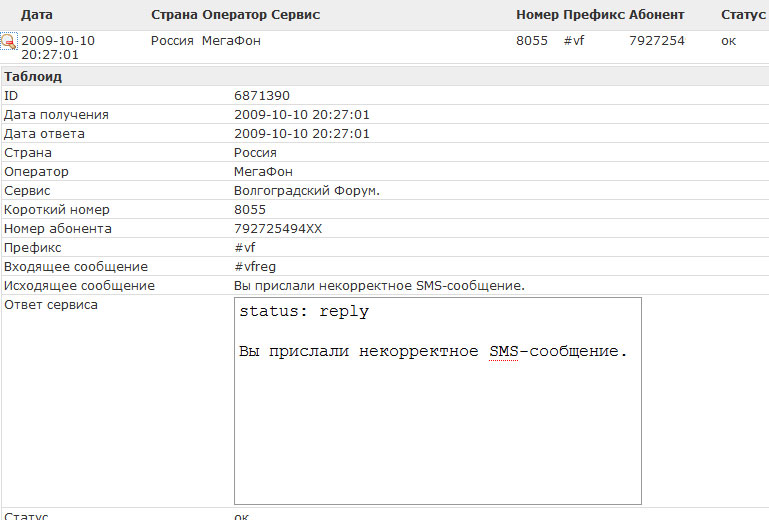
Task: Click the Сервис column header
Action: pyautogui.click(x=297, y=15)
